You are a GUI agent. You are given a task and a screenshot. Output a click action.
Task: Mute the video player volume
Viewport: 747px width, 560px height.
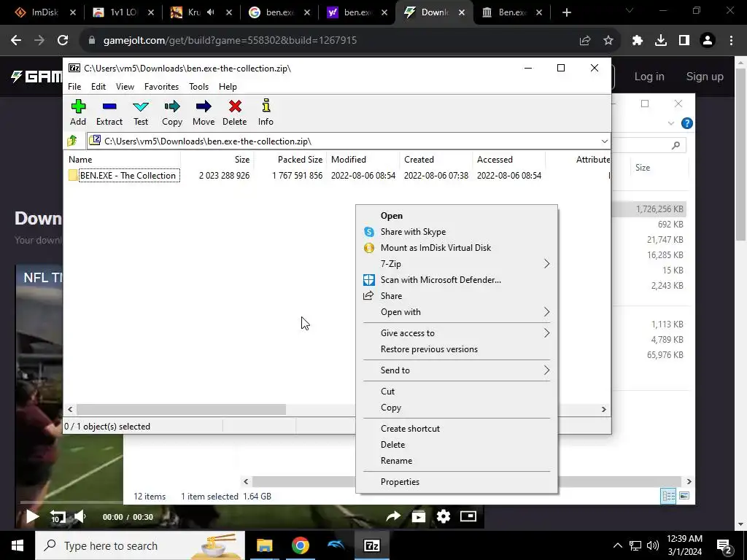80,516
